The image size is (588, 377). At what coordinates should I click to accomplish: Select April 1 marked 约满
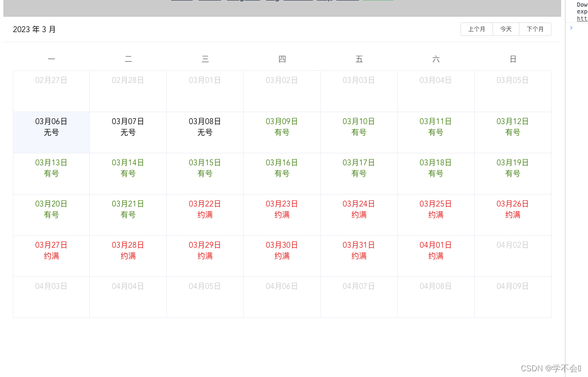pyautogui.click(x=435, y=251)
